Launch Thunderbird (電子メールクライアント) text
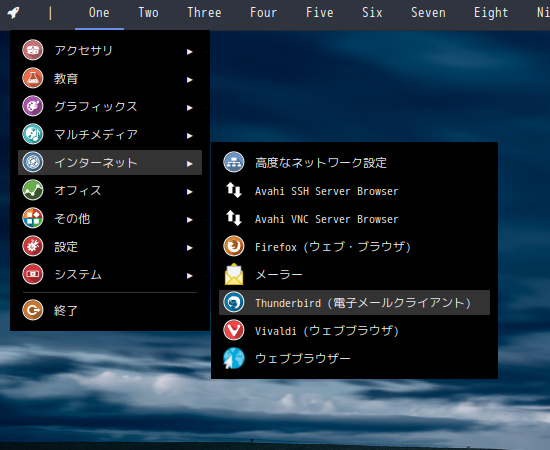The image size is (550, 450). pos(363,303)
